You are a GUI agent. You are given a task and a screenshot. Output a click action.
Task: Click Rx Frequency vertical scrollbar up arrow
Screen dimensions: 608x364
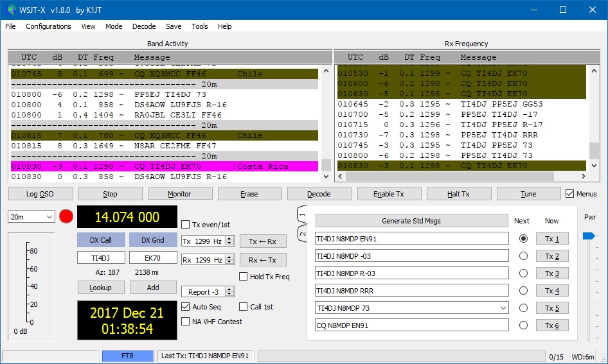point(594,71)
